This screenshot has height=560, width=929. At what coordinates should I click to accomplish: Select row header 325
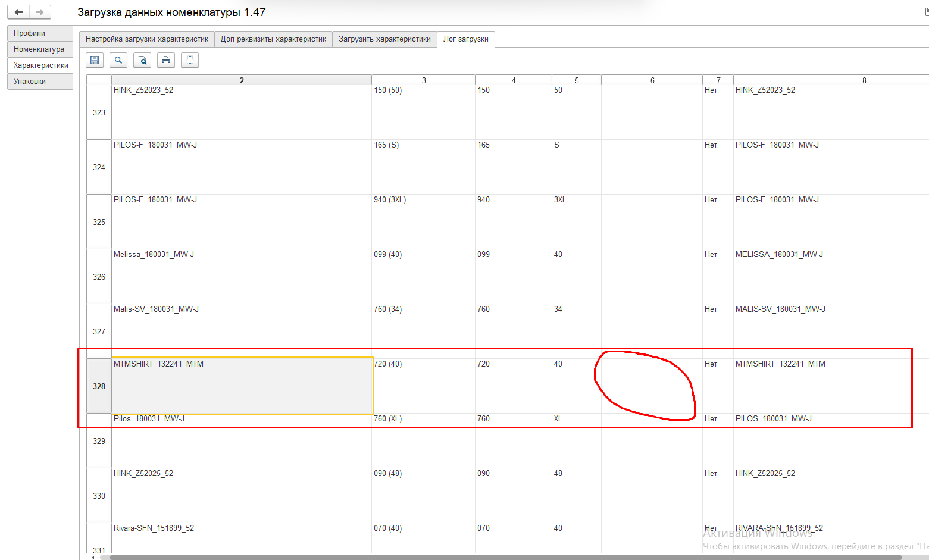[x=99, y=222]
